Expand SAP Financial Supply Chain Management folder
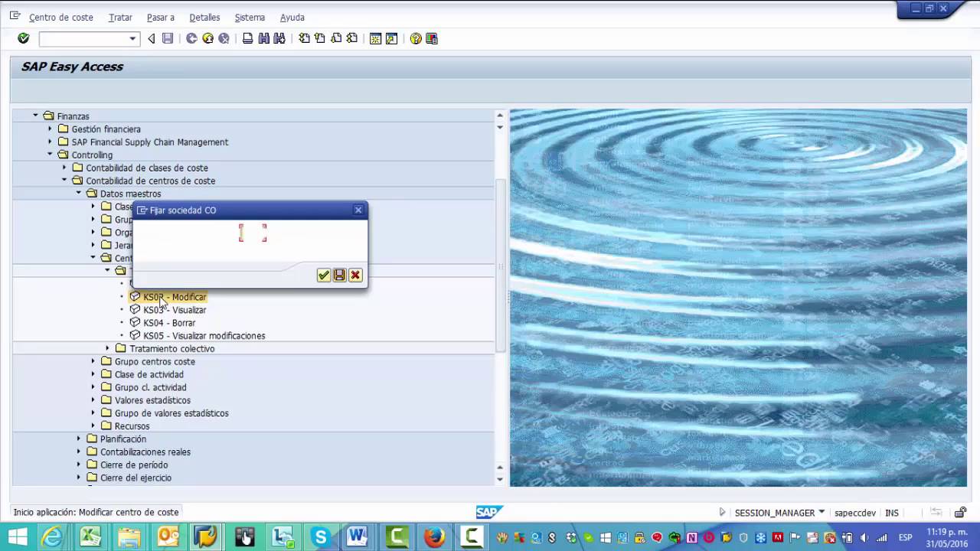The image size is (980, 551). point(50,142)
